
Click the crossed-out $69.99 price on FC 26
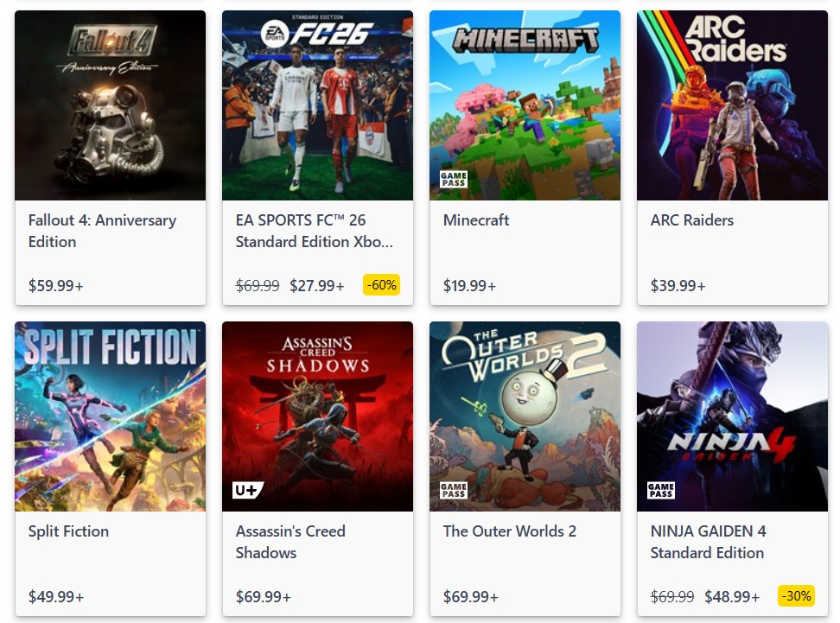pos(257,285)
